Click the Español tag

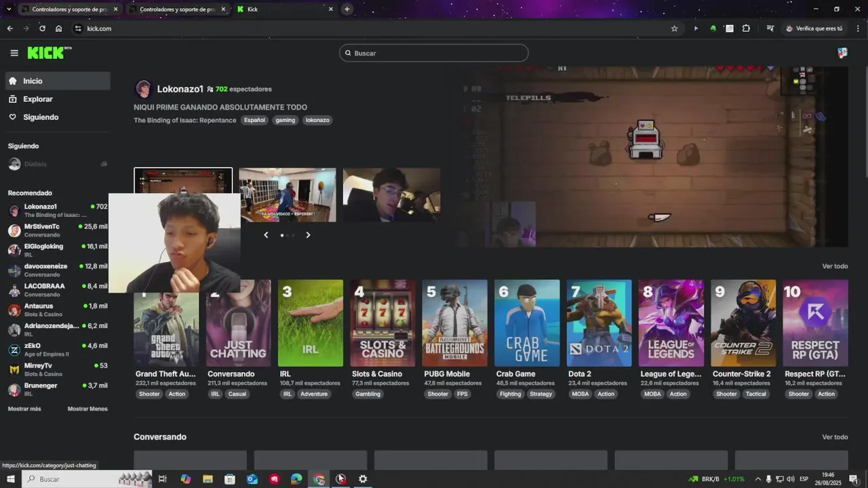(x=254, y=120)
